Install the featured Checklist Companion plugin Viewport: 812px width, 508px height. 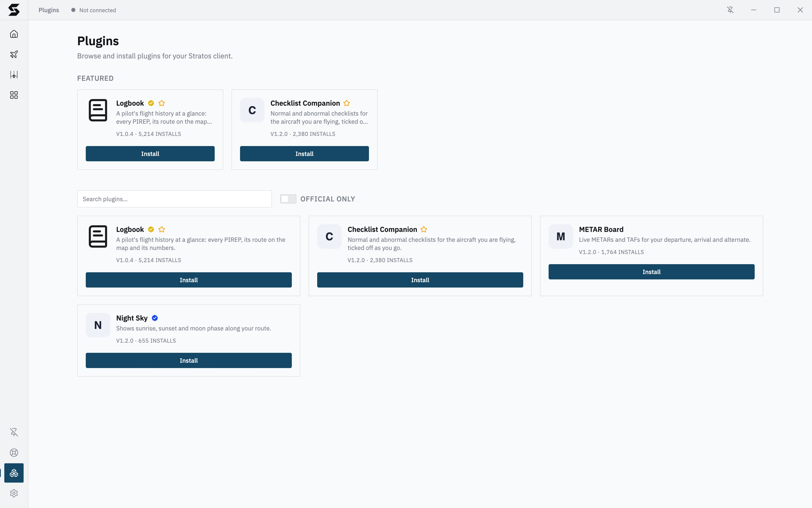(x=304, y=153)
